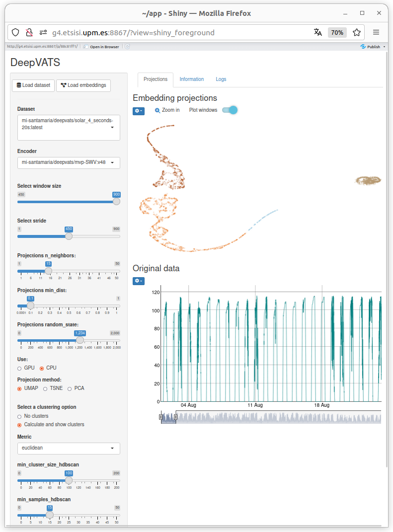Screen dimensions: 393x532
Task: Click the reload icon in the RStudio viewer bar
Action: pyautogui.click(x=128, y=47)
